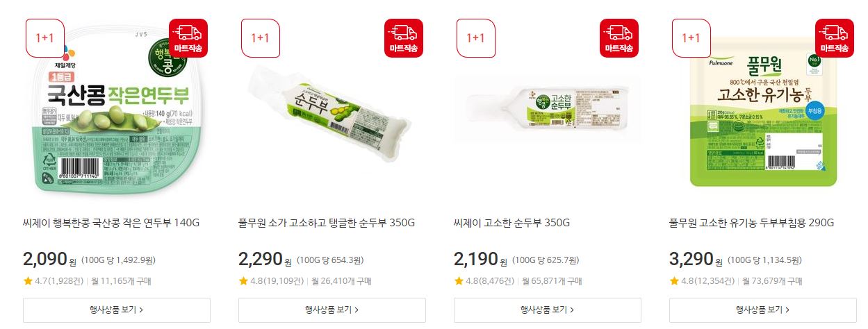Open title link 풀무원 소가 고소하고 탱글한 순두부 350G
Screen dimensions: 868x329
327,223
